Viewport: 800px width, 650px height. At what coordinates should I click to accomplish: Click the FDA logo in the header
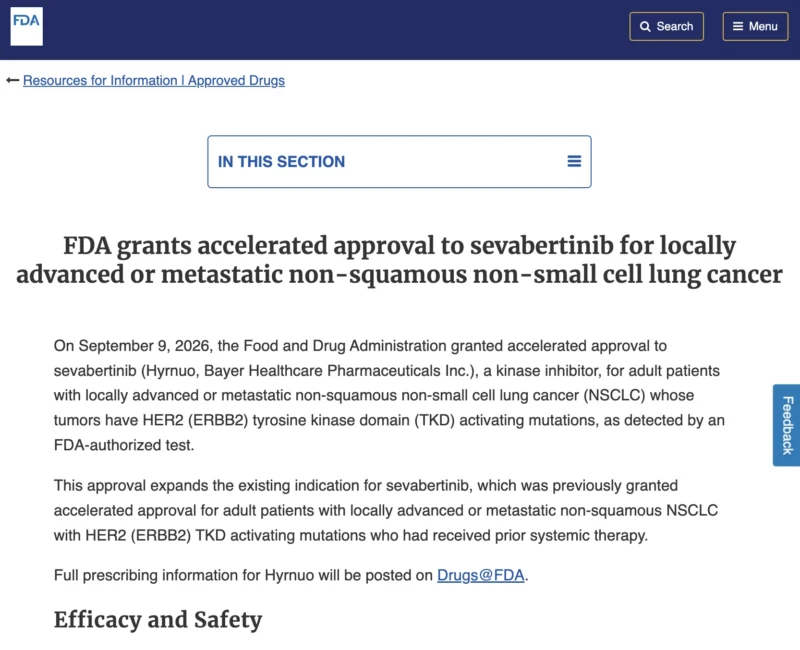(27, 27)
